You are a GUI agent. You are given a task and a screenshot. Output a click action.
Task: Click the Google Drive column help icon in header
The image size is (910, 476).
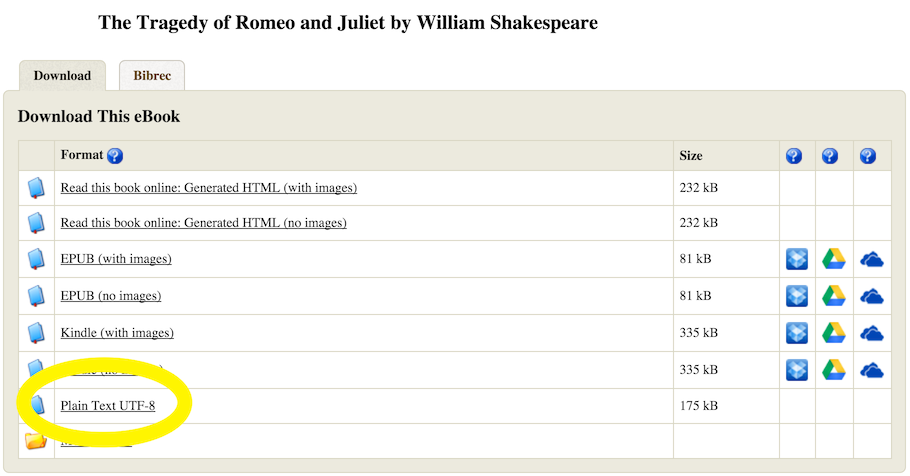tap(830, 156)
